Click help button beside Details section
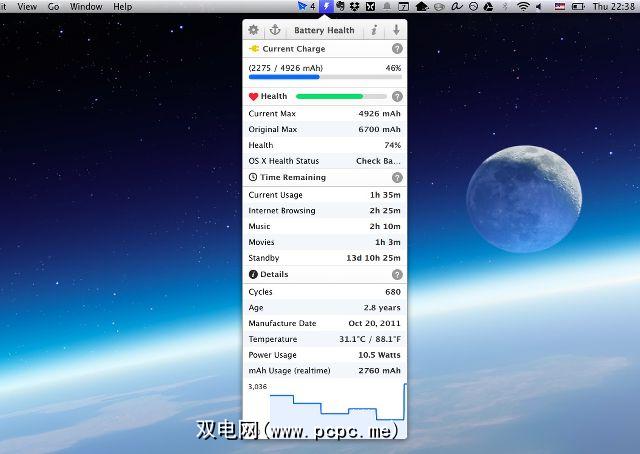Screen dimensions: 640x454 point(397,274)
